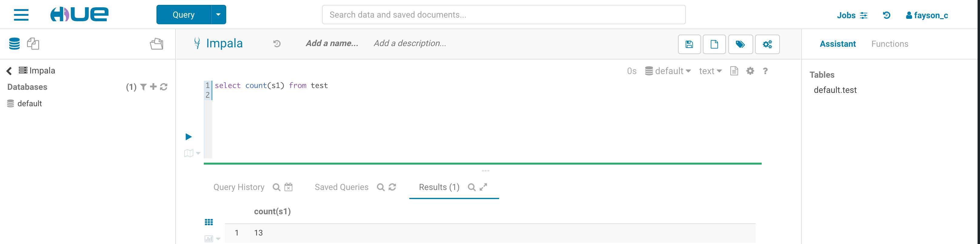Image resolution: width=980 pixels, height=244 pixels.
Task: Click the execute query play button
Action: point(188,137)
